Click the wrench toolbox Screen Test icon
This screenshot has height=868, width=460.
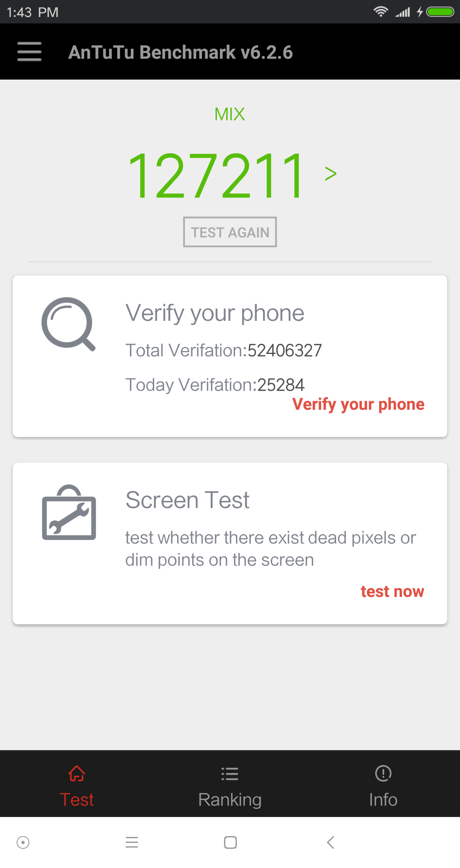click(69, 513)
